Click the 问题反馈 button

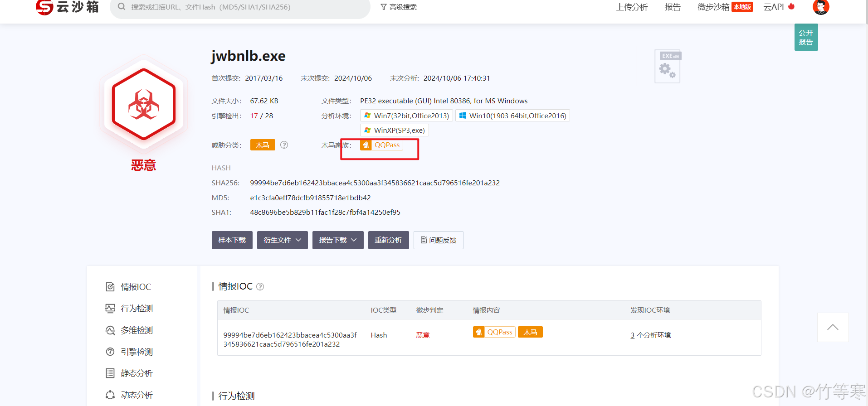coord(438,240)
